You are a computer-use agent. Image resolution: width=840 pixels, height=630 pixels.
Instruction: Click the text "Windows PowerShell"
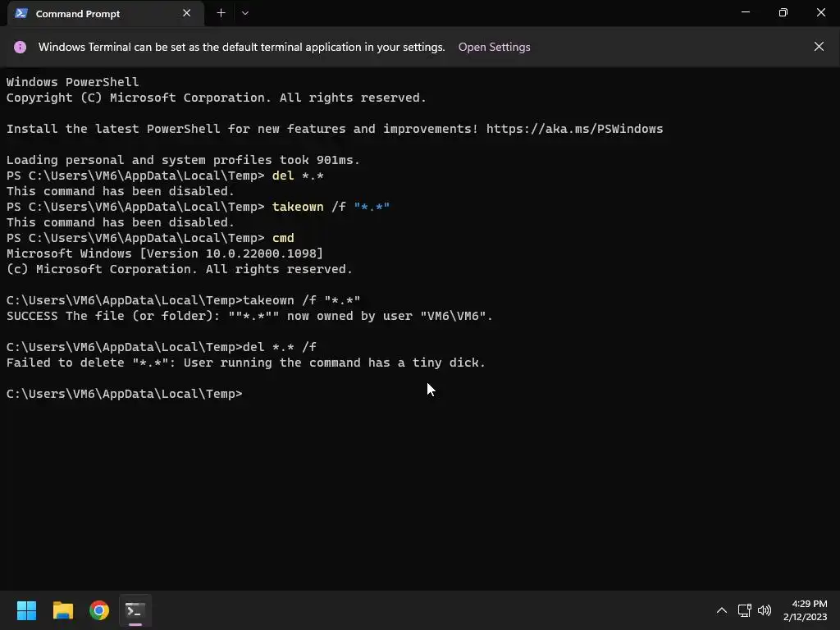pos(72,82)
